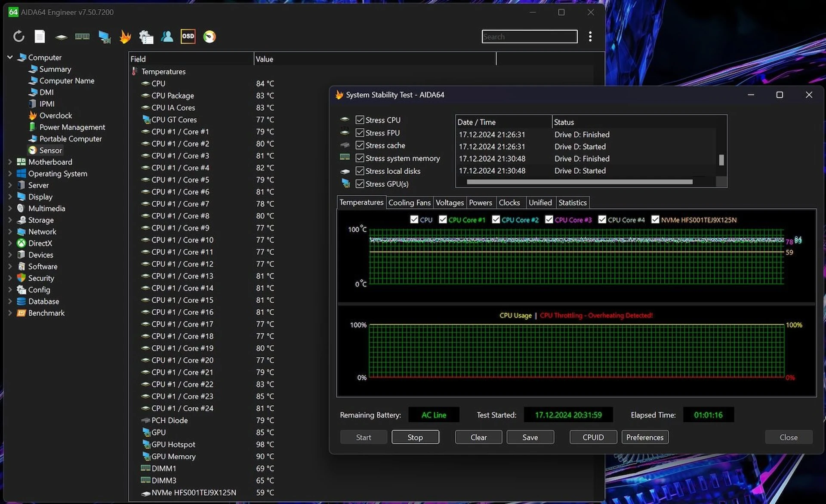Expand the Server node
826x504 pixels.
tap(10, 185)
